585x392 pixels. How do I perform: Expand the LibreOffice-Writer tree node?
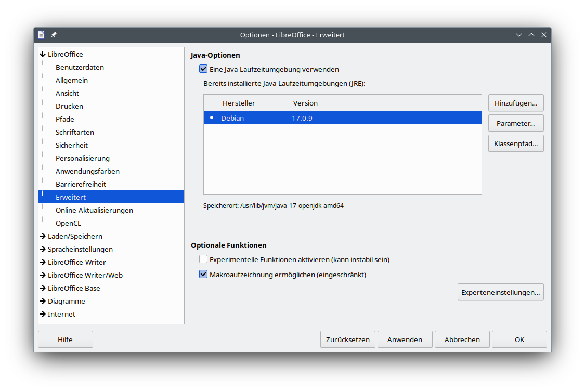tap(43, 262)
